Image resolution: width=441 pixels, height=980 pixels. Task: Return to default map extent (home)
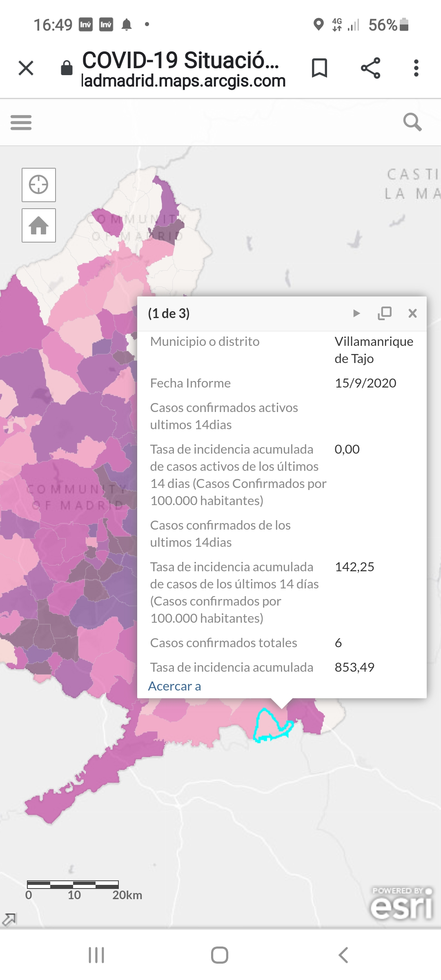click(39, 225)
